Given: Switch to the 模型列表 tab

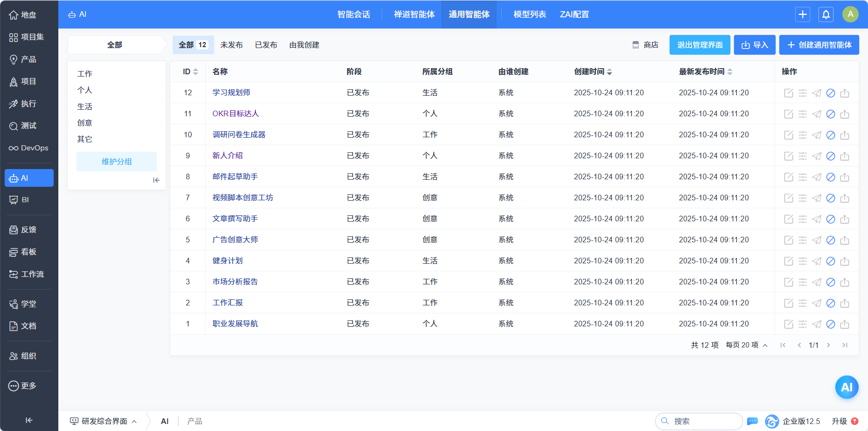Looking at the screenshot, I should coord(529,14).
